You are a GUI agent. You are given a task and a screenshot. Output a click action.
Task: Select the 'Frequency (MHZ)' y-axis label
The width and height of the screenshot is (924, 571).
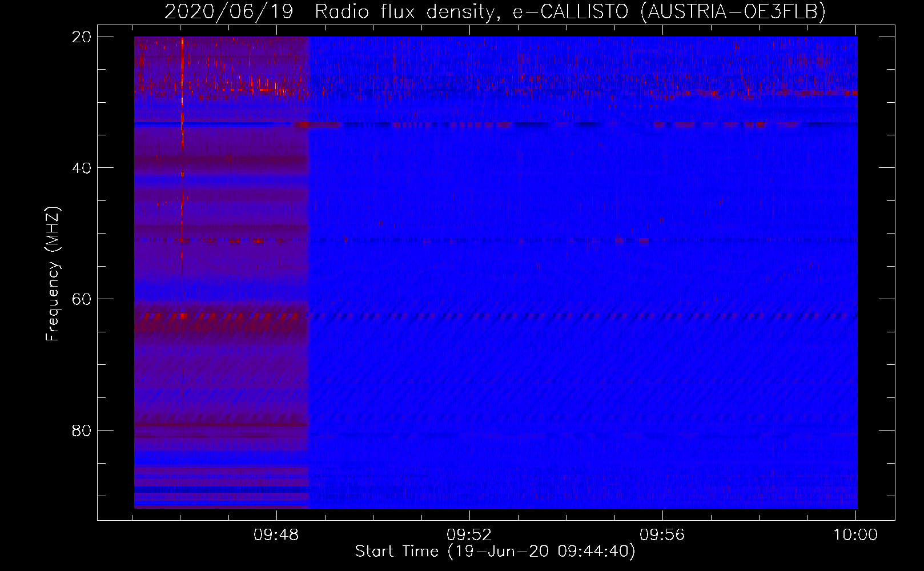(x=53, y=274)
